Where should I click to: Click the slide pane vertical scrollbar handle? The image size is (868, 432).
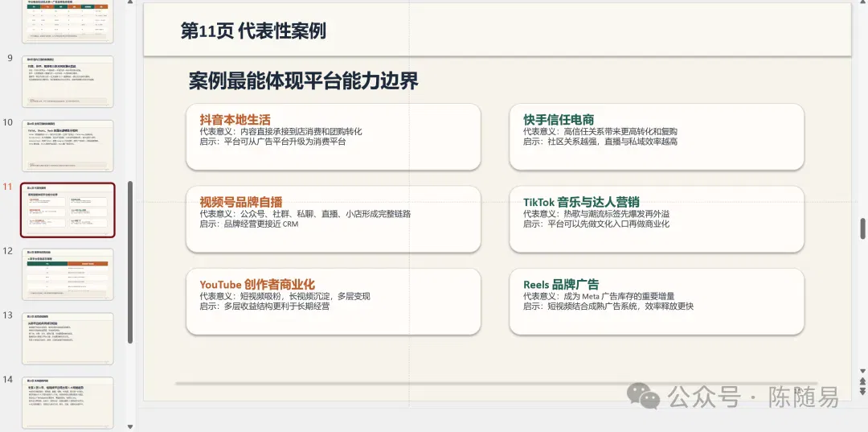coord(862,228)
